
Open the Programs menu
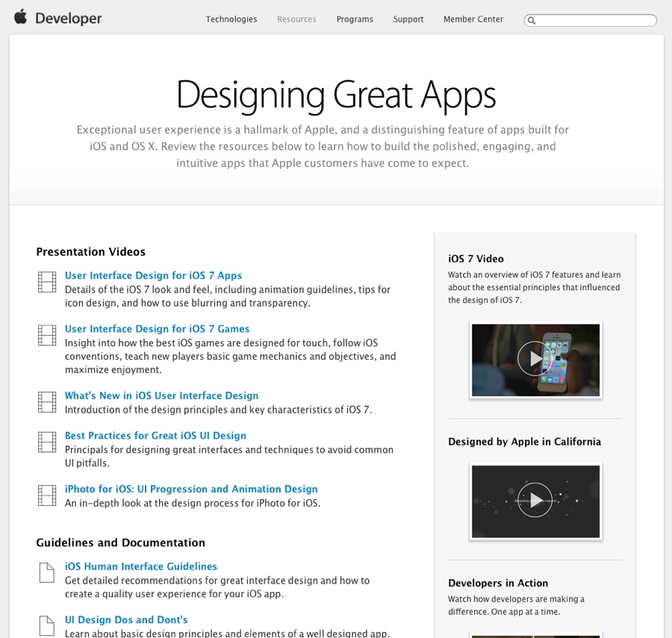[x=355, y=19]
